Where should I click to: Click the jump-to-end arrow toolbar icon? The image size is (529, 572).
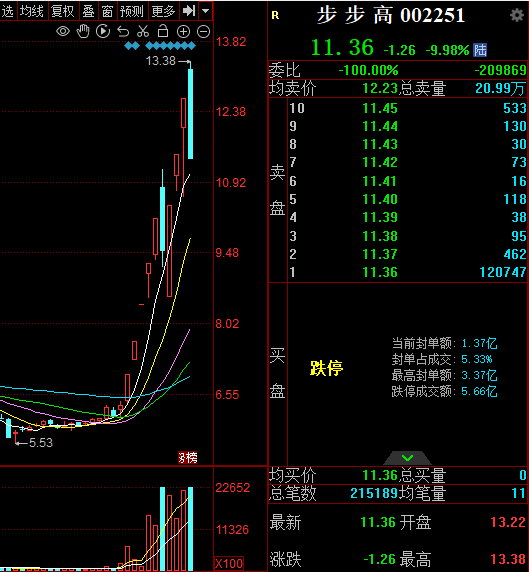pos(189,11)
